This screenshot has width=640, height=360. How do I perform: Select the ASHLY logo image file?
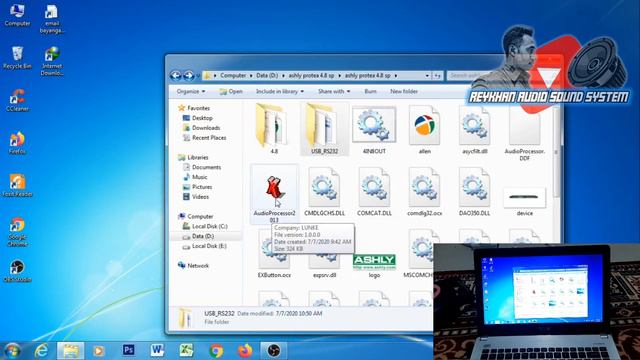(x=374, y=266)
